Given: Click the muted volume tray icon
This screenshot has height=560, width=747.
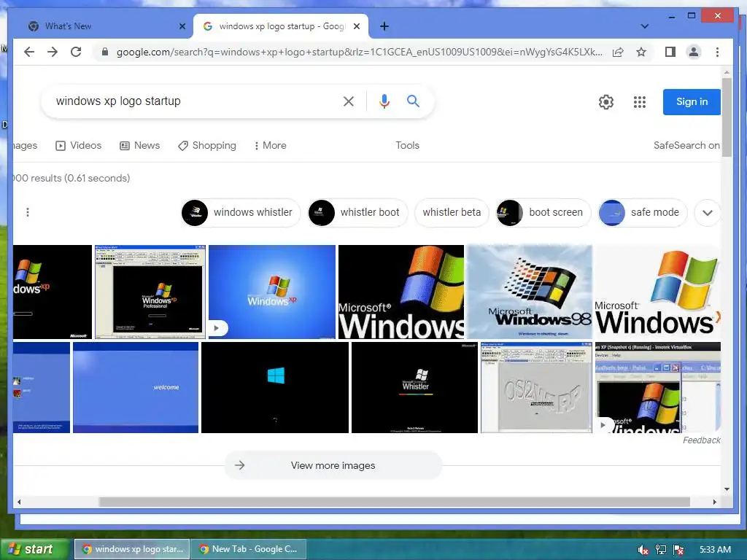Looking at the screenshot, I should [x=643, y=550].
